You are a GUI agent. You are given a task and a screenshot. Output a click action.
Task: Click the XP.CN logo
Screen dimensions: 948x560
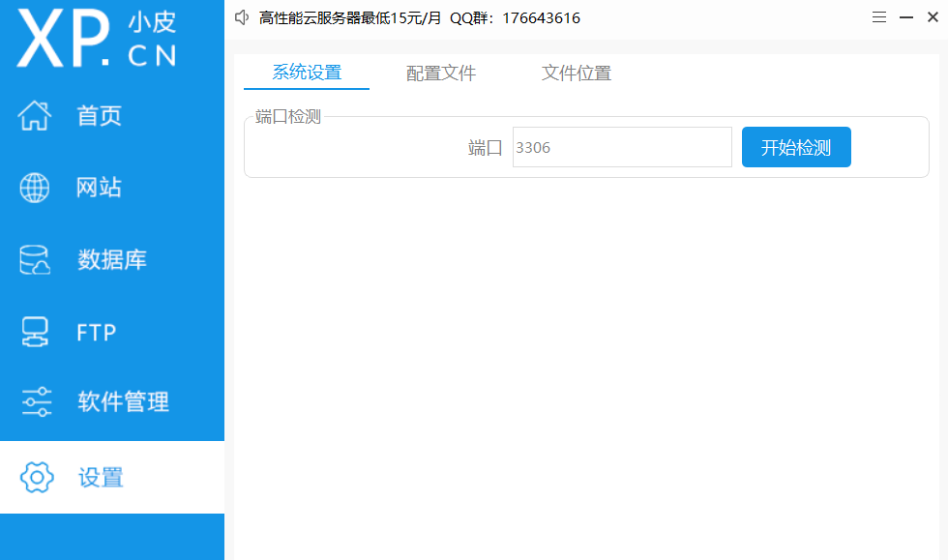click(x=97, y=39)
